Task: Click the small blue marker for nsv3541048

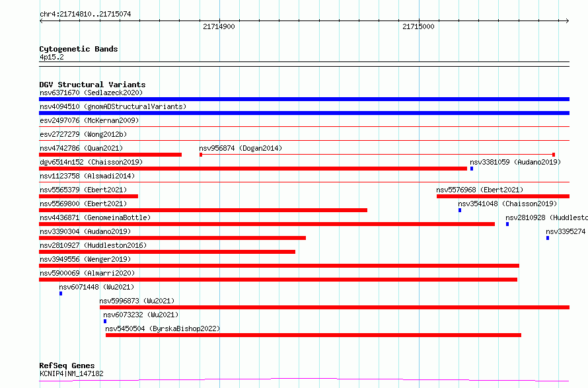Action: pos(460,210)
